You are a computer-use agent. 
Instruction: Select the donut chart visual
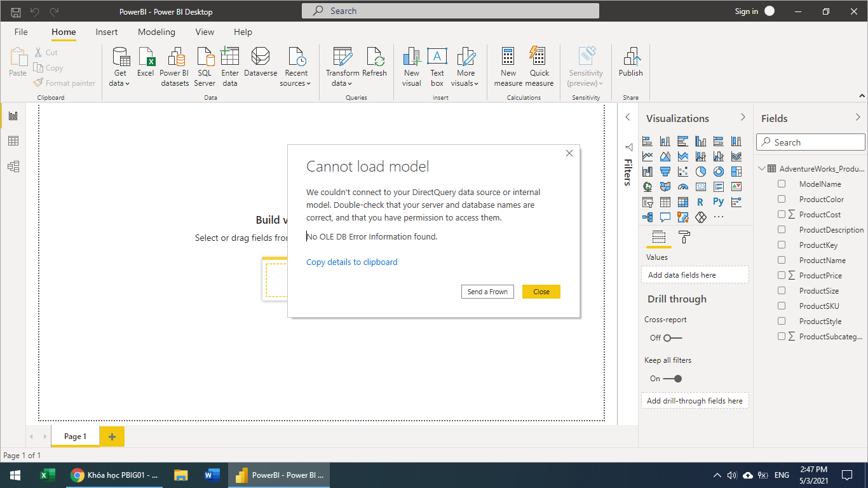719,172
